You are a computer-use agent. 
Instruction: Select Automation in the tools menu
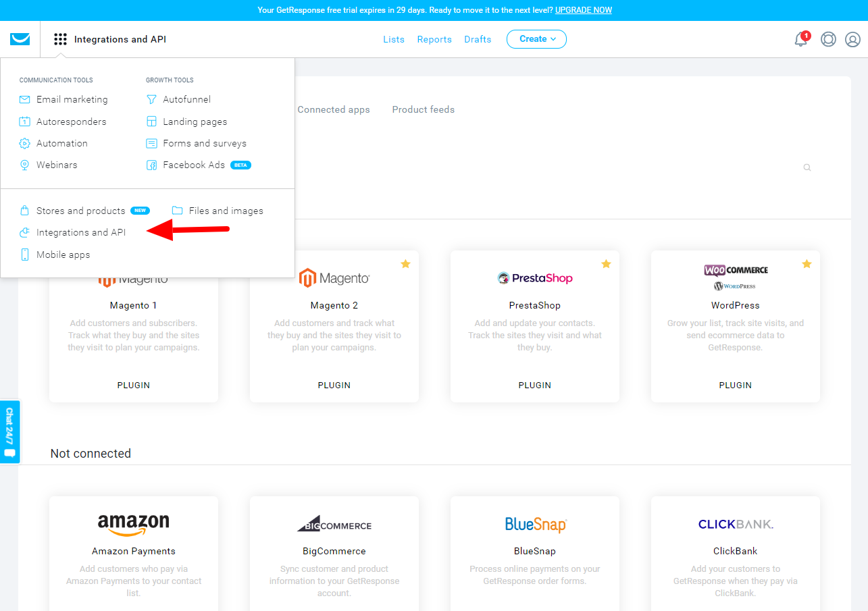pos(62,143)
